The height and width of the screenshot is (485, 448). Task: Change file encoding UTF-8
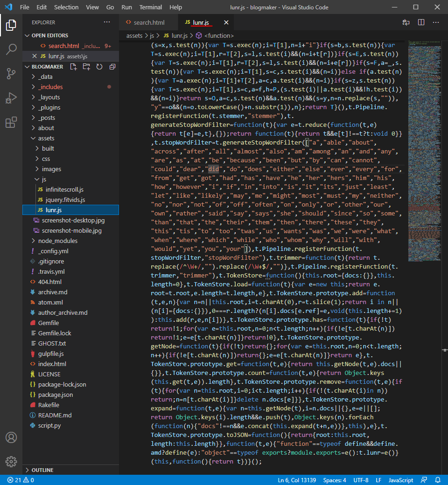point(361,480)
